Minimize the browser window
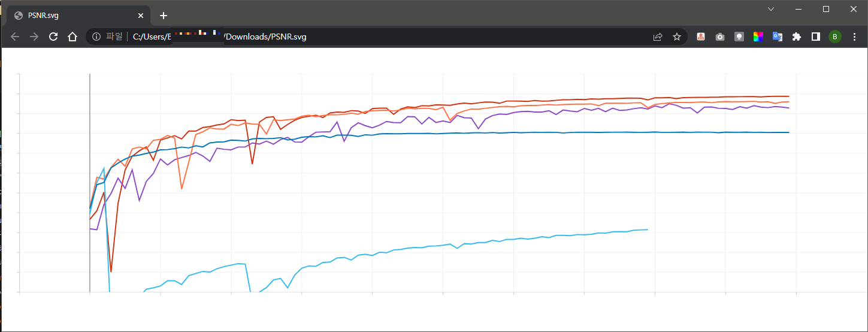The width and height of the screenshot is (868, 332). [x=799, y=9]
